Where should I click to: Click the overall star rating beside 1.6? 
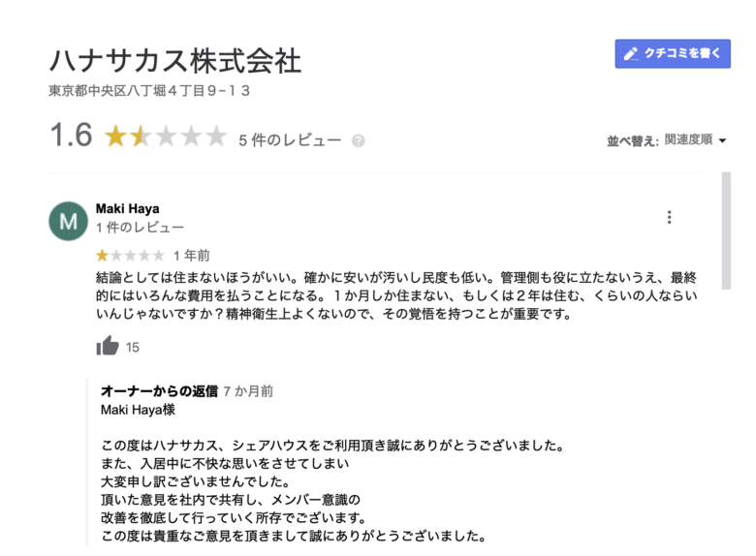coord(165,137)
